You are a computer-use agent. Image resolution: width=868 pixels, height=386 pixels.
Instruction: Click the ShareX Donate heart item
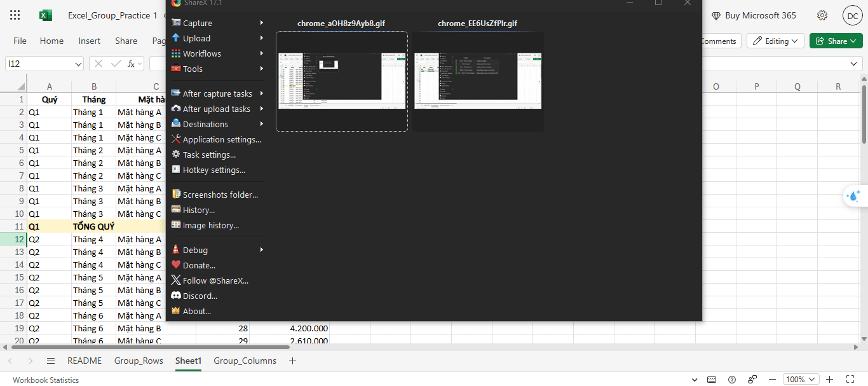point(217,265)
